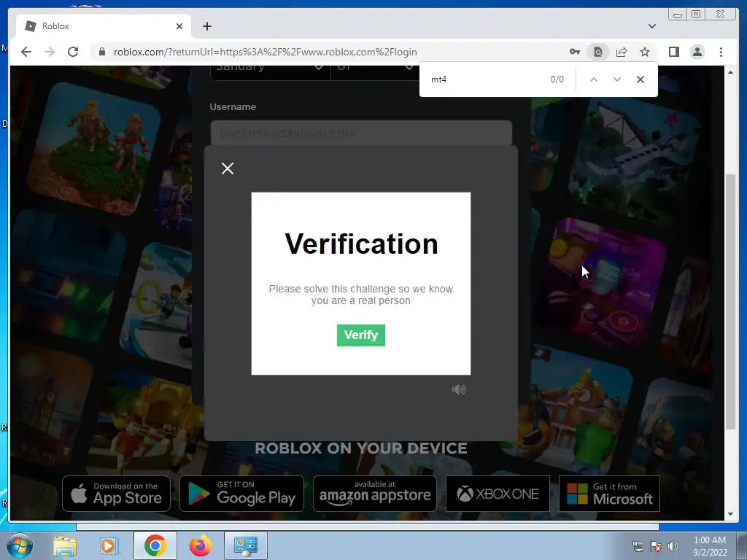Open Get it on Google Play badge

[241, 494]
